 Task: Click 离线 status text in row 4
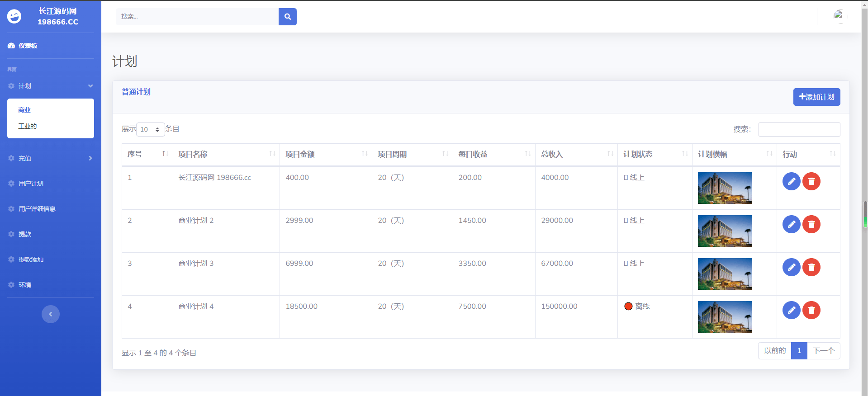click(642, 306)
